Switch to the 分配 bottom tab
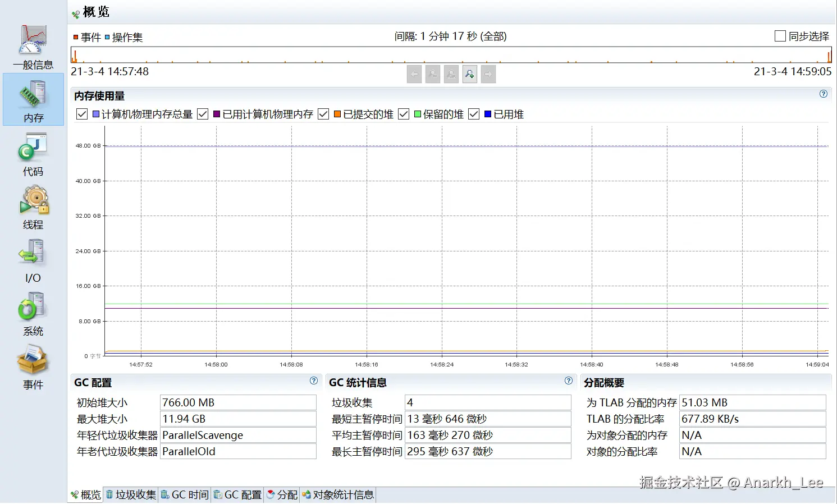Screen dimensions: 837x504 (x=282, y=494)
